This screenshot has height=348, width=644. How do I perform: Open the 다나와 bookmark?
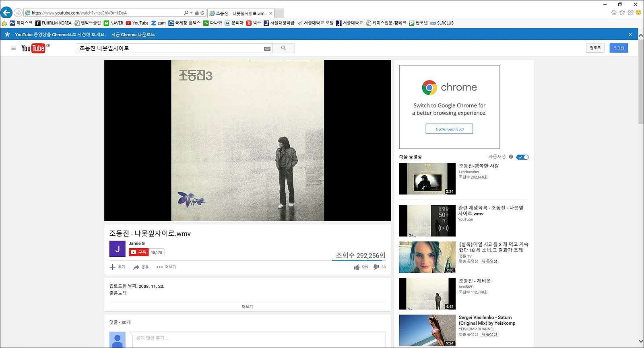(213, 23)
